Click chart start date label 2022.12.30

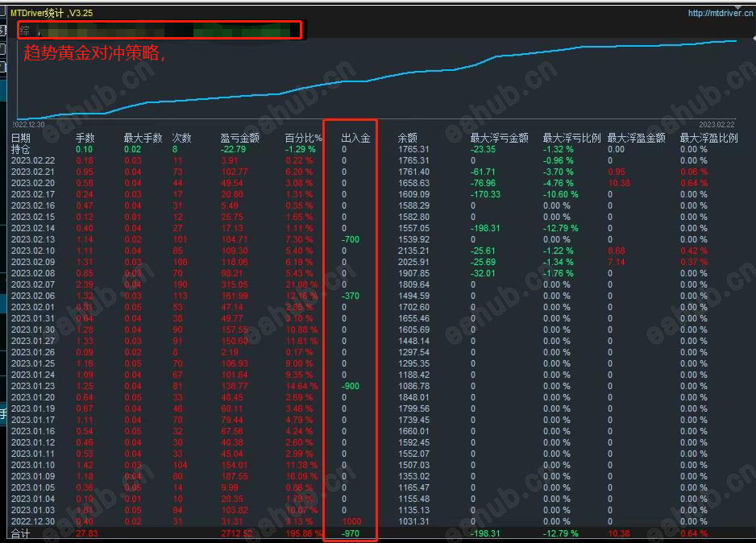point(28,125)
